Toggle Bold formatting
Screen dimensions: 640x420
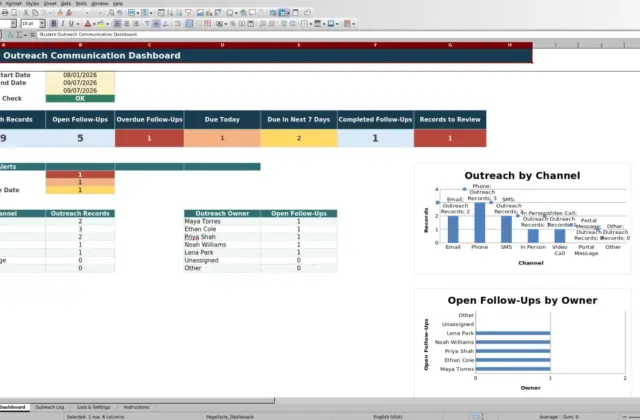[53, 24]
